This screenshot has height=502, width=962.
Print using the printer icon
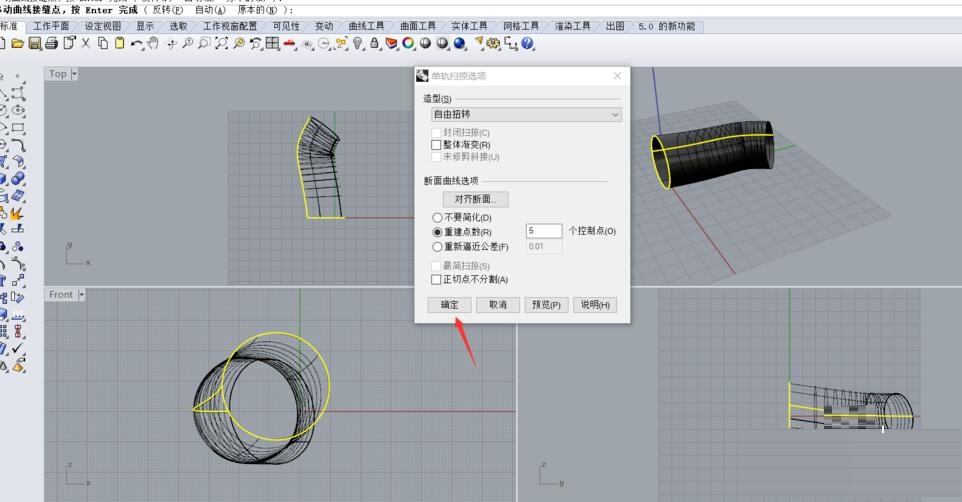point(52,44)
